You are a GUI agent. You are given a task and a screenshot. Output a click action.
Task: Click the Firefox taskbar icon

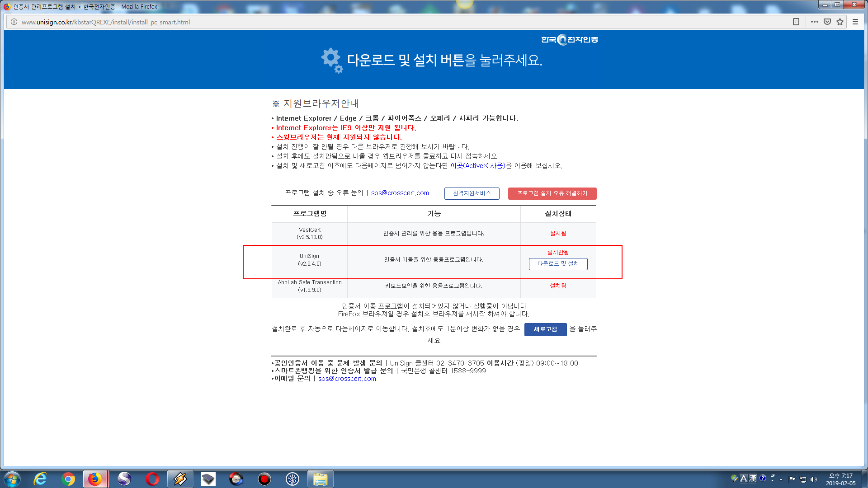coord(95,479)
